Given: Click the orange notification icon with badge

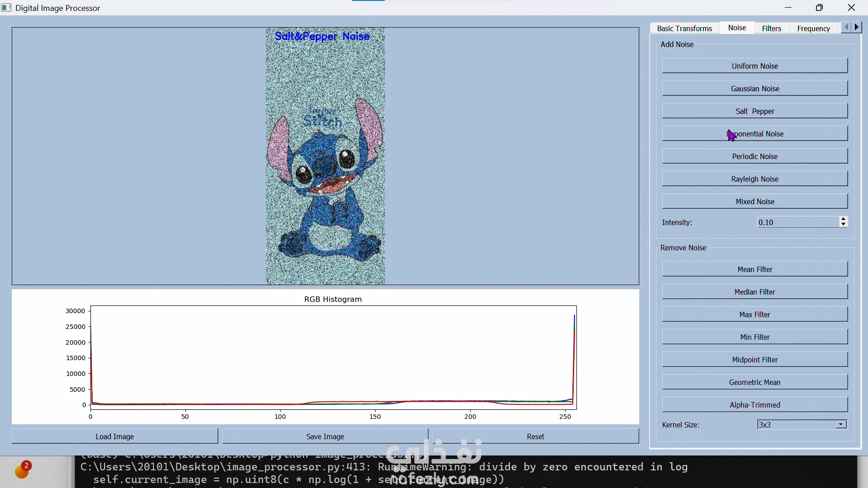Looking at the screenshot, I should [x=22, y=470].
